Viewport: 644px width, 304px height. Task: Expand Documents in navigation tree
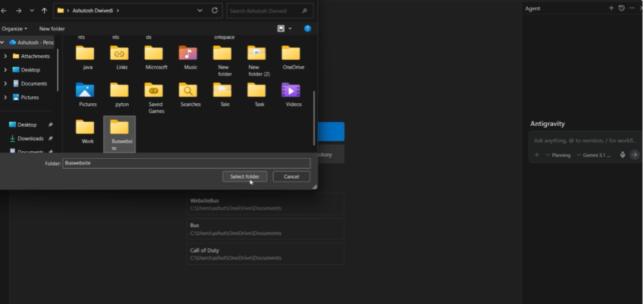coord(6,83)
